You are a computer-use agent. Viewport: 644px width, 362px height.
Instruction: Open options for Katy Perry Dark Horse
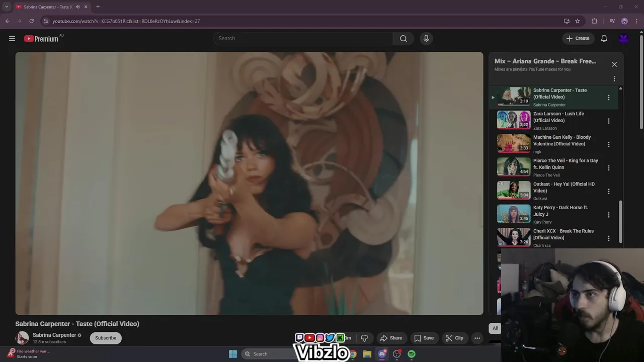pos(609,215)
